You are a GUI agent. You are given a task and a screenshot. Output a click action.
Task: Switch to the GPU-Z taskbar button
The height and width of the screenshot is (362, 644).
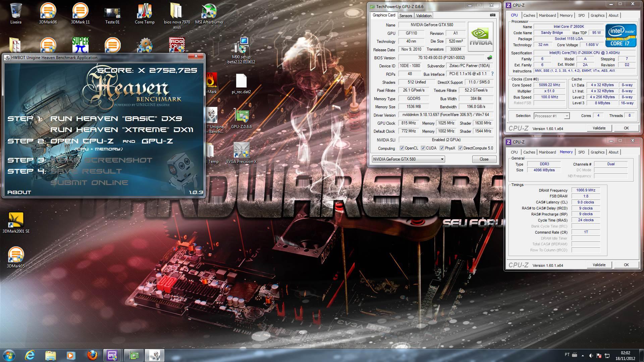[134, 355]
